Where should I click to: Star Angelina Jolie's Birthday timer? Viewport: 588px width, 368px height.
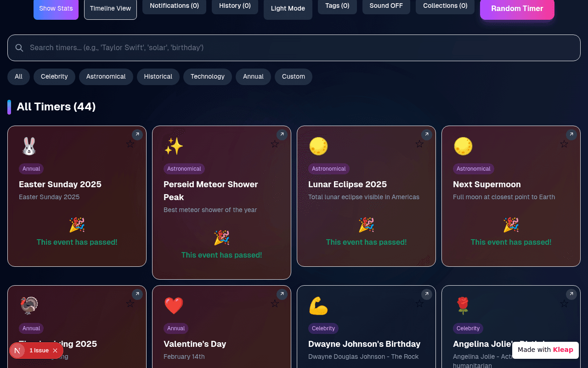coord(564,304)
